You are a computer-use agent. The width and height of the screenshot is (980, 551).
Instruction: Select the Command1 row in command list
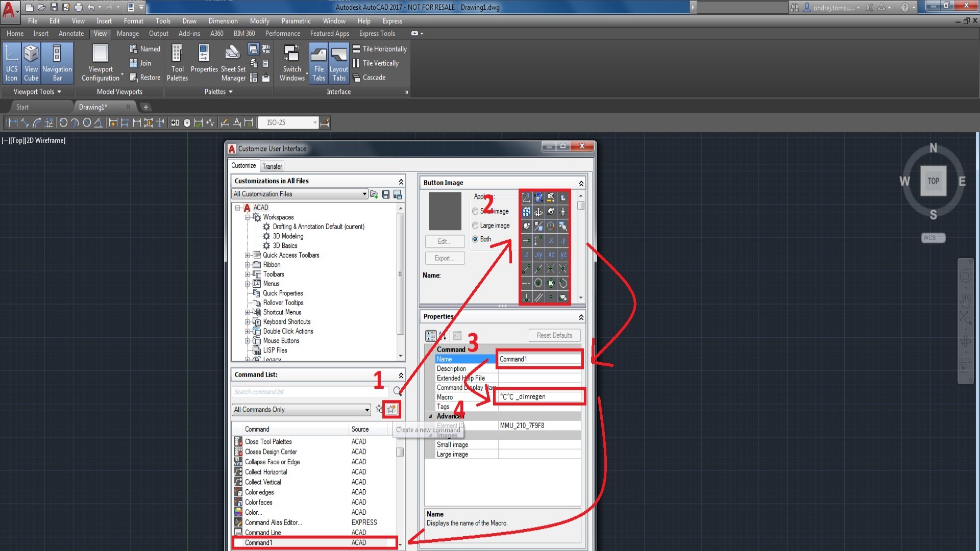(314, 543)
